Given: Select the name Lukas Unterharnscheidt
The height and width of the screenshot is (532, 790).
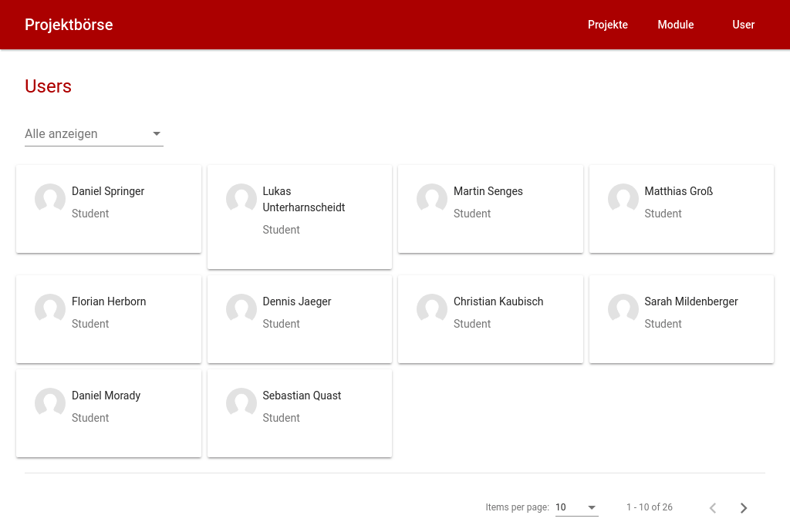Looking at the screenshot, I should pyautogui.click(x=304, y=200).
